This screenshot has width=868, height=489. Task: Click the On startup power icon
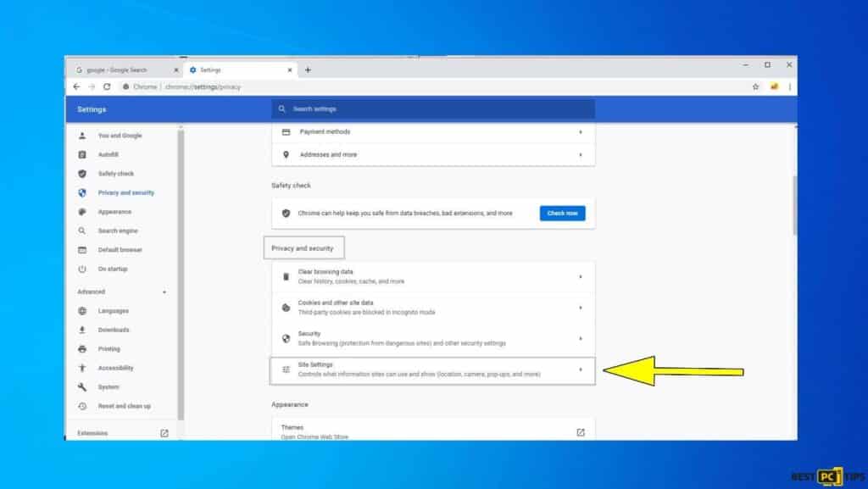coord(82,269)
